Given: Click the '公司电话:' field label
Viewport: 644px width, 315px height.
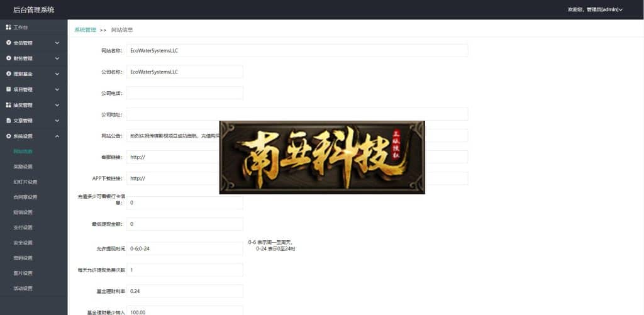Looking at the screenshot, I should [x=112, y=93].
